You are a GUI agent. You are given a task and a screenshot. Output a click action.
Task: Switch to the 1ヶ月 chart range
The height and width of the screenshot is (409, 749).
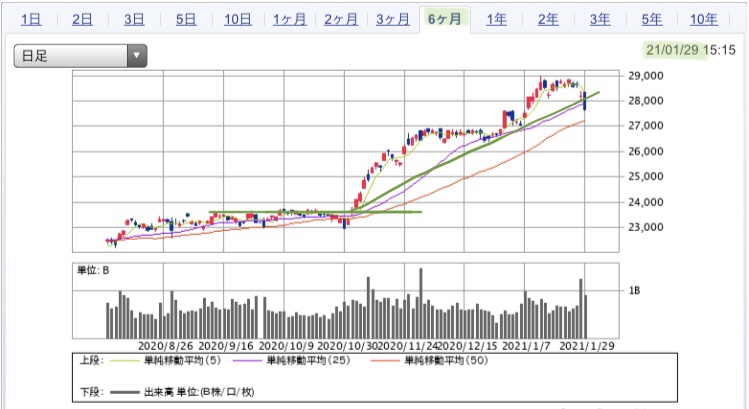(x=289, y=20)
